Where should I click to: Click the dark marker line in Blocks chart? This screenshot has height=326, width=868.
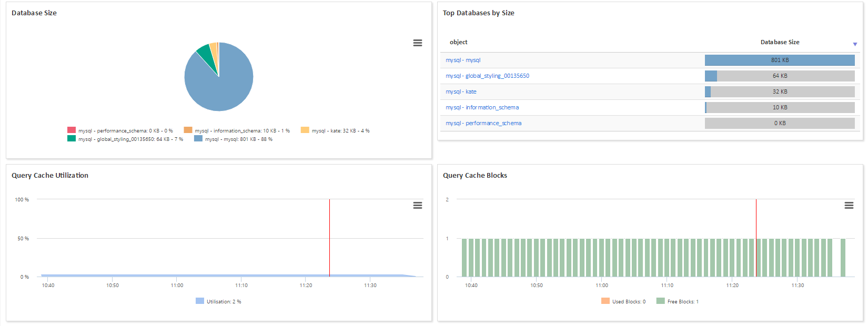click(x=756, y=238)
